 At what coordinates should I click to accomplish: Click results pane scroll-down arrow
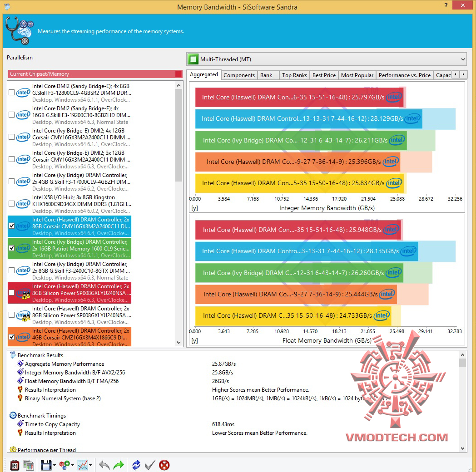[x=462, y=448]
